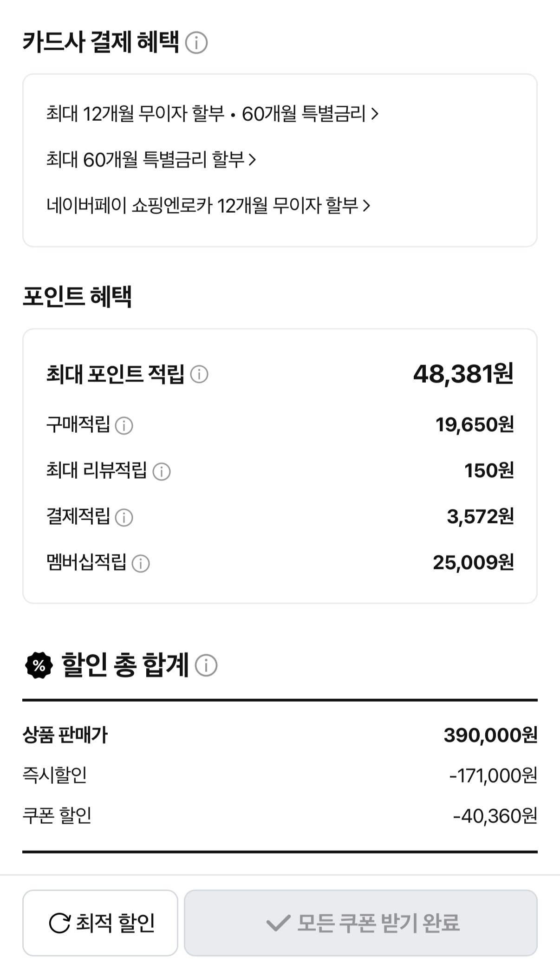Open 네이버페이 쇼핑엔로카 12개월 무이자 할부
The height and width of the screenshot is (970, 560).
click(208, 206)
